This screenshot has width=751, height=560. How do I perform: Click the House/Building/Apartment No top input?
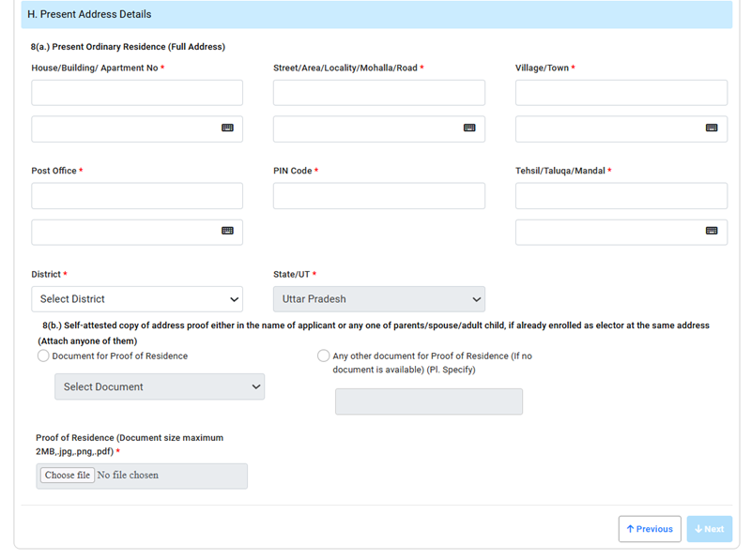point(137,93)
